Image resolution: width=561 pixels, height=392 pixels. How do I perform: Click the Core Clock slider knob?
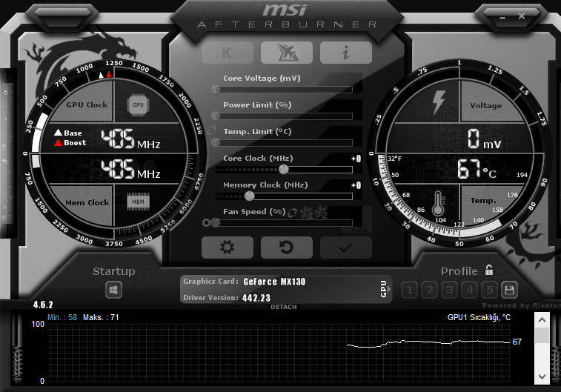pyautogui.click(x=283, y=169)
